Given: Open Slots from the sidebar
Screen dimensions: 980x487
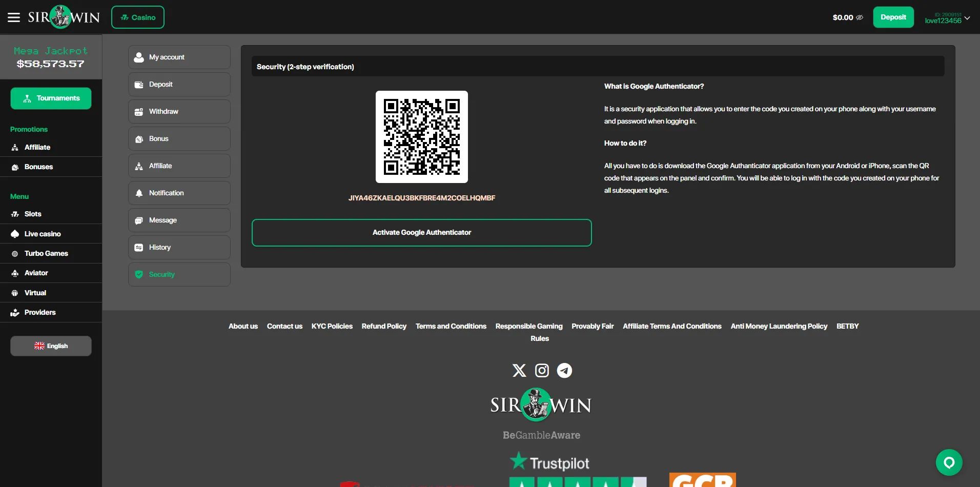Looking at the screenshot, I should click(32, 214).
